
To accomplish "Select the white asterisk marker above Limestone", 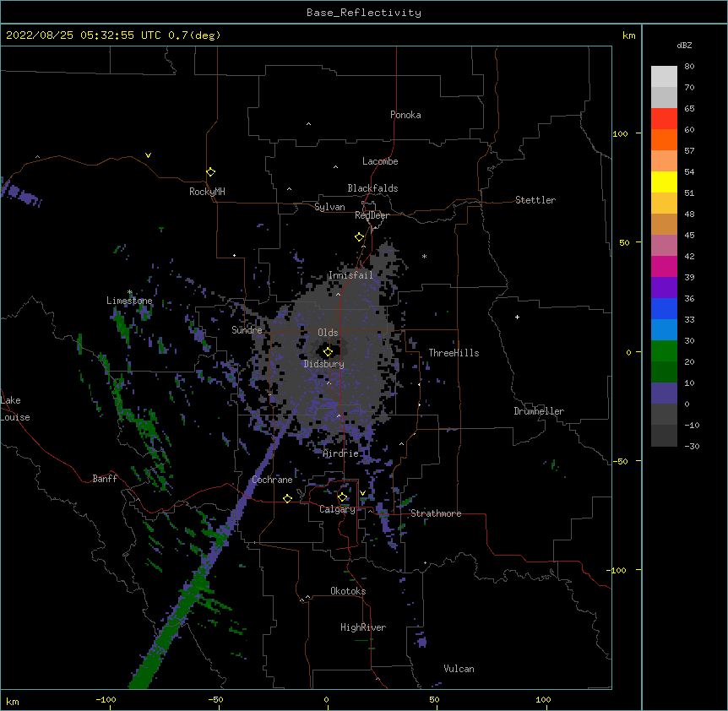I will coord(130,292).
